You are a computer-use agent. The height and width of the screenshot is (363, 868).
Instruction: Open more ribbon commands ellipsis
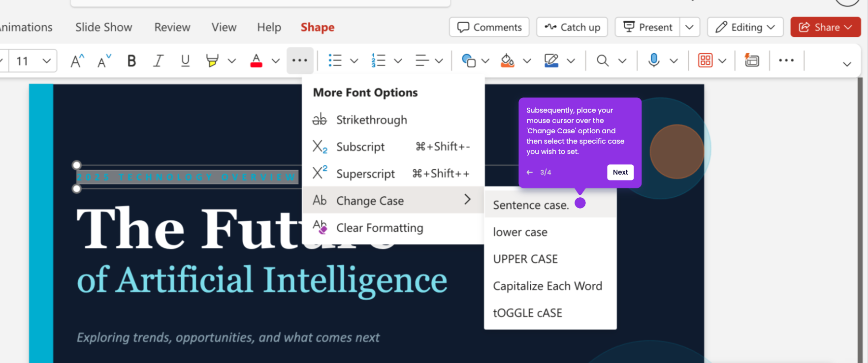pos(786,60)
